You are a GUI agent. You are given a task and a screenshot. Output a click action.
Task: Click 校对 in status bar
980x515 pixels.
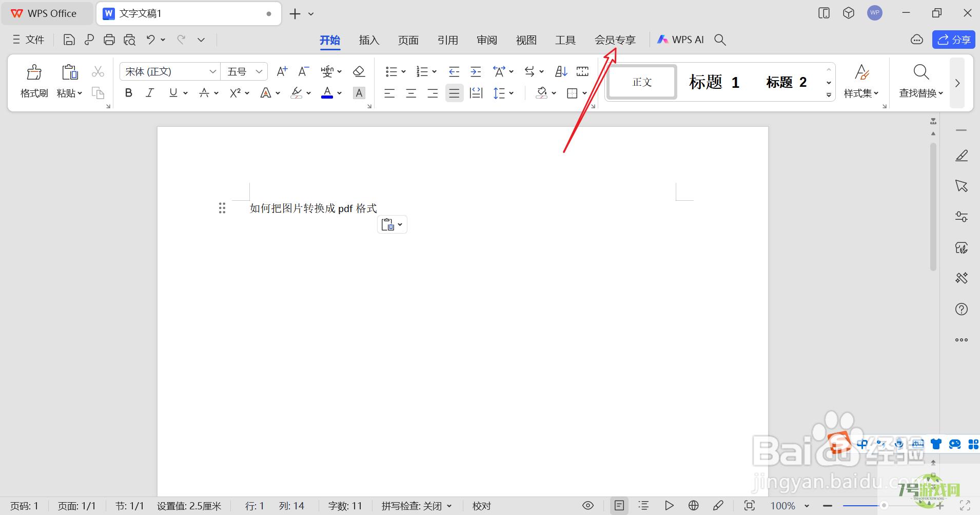pos(482,506)
